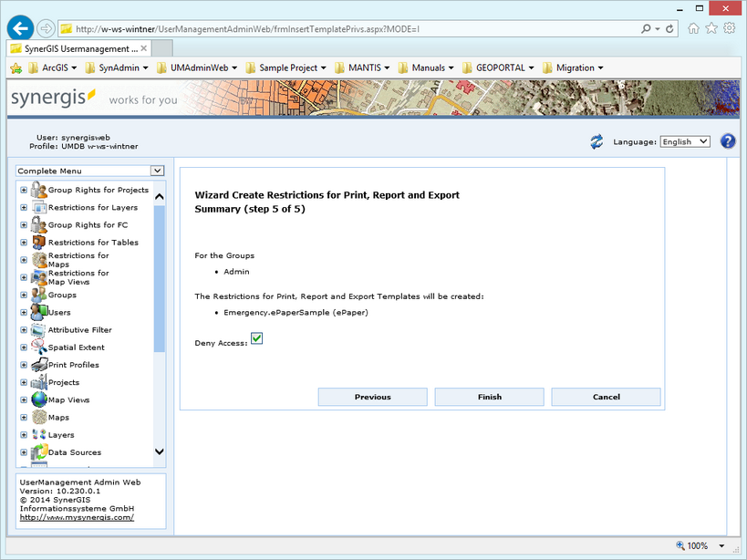Select the Layers icon in the menu tree
The height and width of the screenshot is (560, 747).
40,434
